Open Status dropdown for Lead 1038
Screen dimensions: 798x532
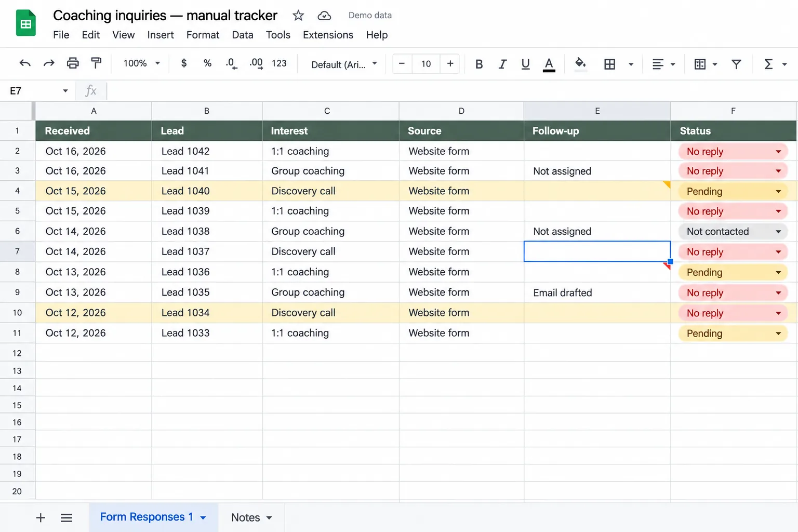click(733, 232)
